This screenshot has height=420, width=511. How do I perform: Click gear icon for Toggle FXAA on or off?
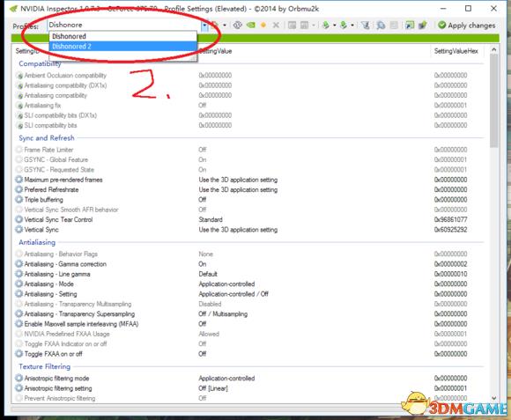click(x=19, y=354)
